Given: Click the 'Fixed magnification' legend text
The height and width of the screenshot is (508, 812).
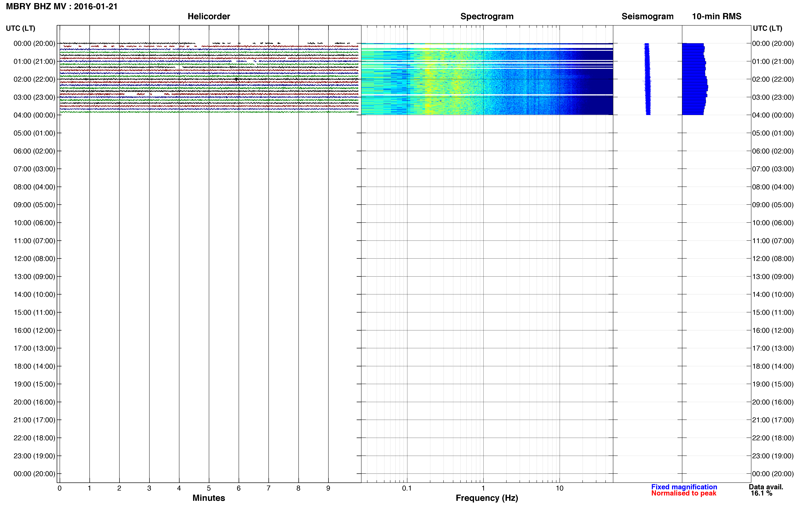Looking at the screenshot, I should [x=684, y=487].
